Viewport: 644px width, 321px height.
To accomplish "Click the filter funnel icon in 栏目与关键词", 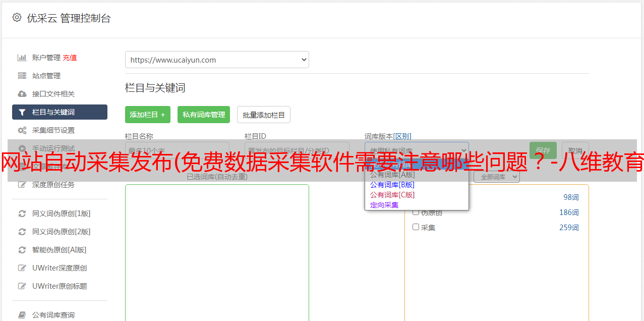I will (x=22, y=112).
